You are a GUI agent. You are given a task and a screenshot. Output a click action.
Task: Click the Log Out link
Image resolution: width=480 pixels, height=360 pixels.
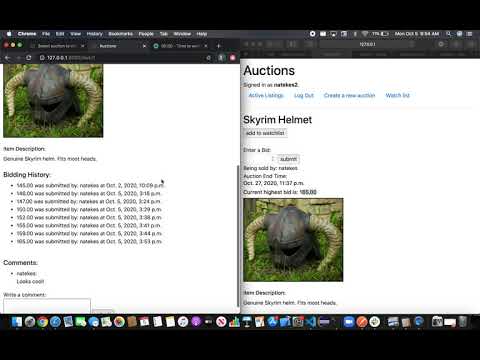point(304,95)
